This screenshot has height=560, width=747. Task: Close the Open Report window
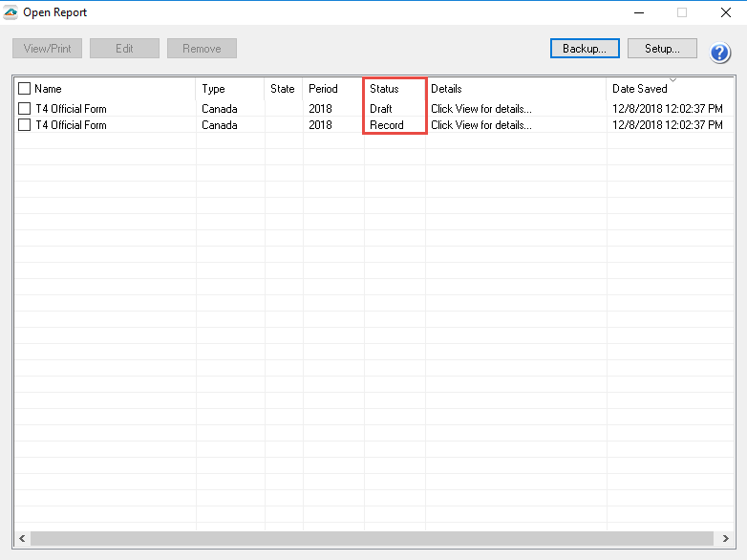coord(725,12)
